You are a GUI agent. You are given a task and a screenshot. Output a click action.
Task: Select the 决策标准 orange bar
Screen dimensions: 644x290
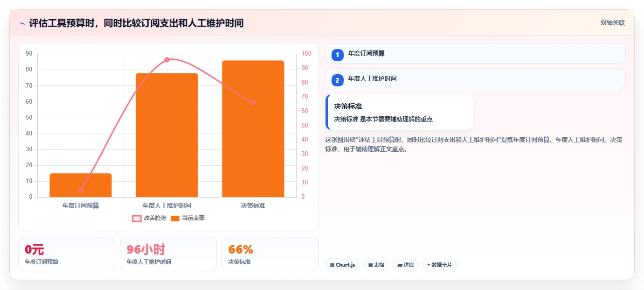[253, 129]
